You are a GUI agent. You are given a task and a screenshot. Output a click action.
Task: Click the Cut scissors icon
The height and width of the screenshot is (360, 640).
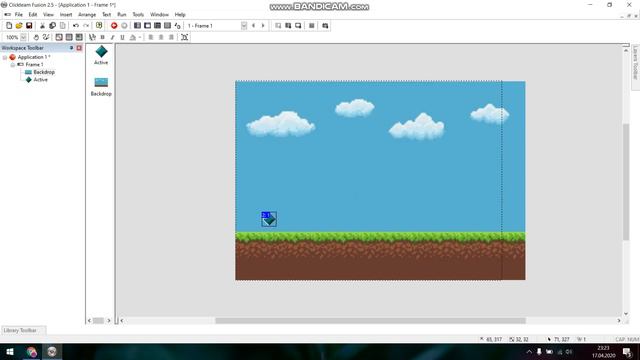pyautogui.click(x=42, y=25)
